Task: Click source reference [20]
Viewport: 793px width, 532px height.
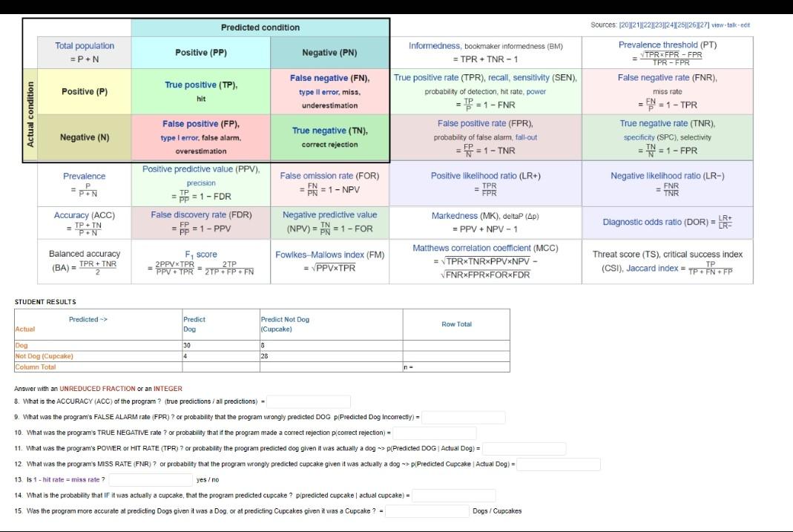Action: coord(625,24)
